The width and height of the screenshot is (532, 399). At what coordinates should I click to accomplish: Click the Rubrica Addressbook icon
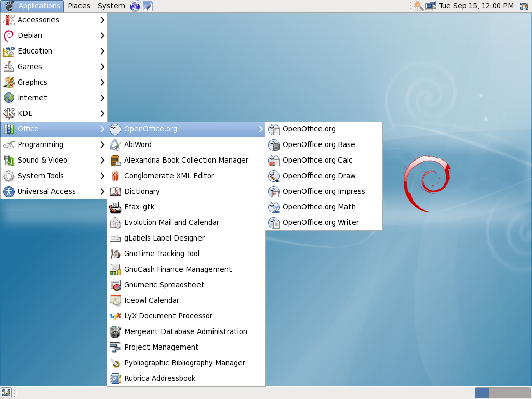115,379
